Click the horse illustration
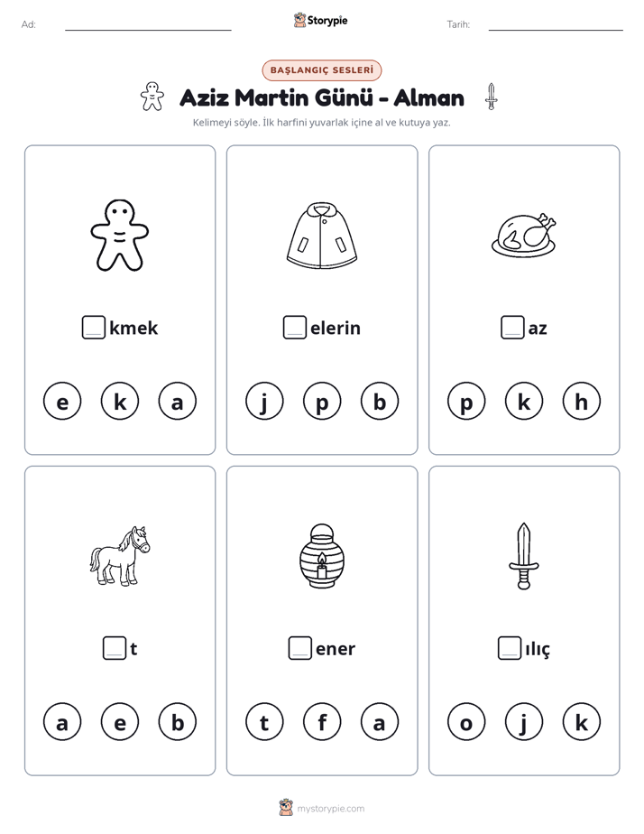The width and height of the screenshot is (644, 834). point(120,556)
